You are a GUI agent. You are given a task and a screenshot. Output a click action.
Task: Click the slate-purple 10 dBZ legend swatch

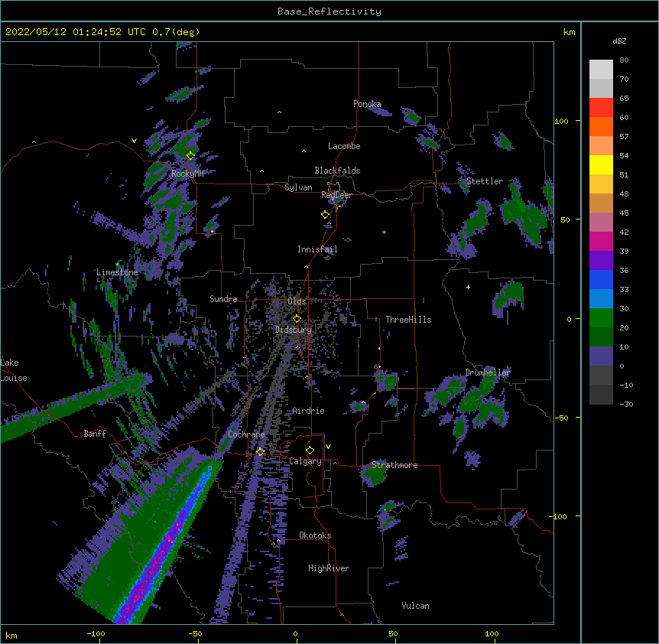click(x=601, y=356)
